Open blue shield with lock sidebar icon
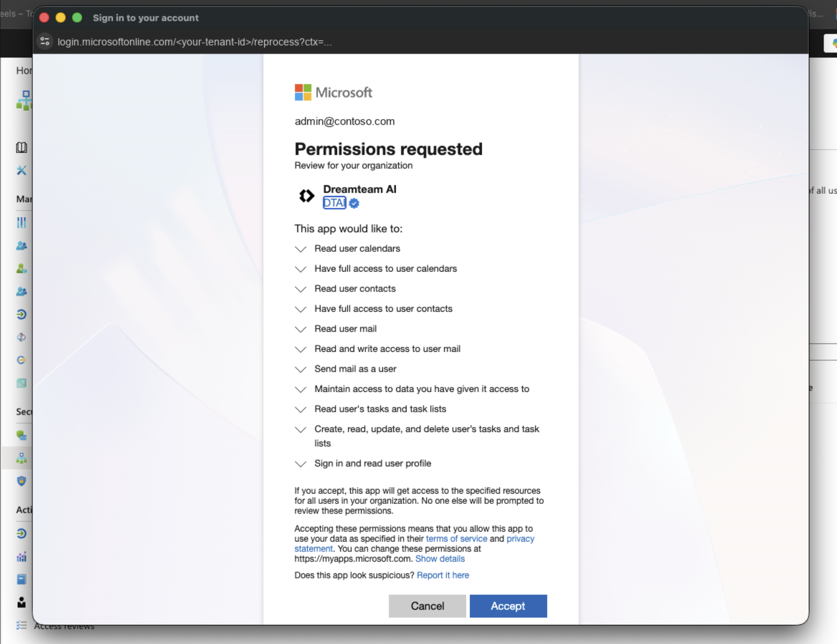Viewport: 837px width, 644px height. pos(22,481)
